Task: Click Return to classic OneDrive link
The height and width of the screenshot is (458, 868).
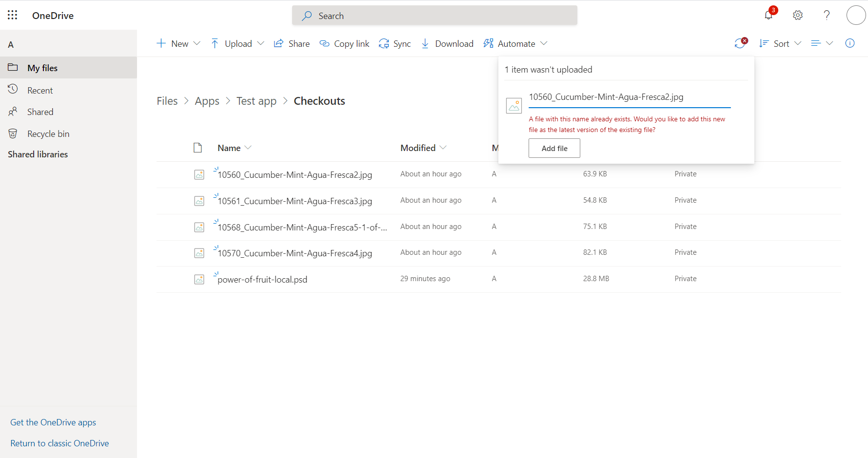Action: coord(59,443)
